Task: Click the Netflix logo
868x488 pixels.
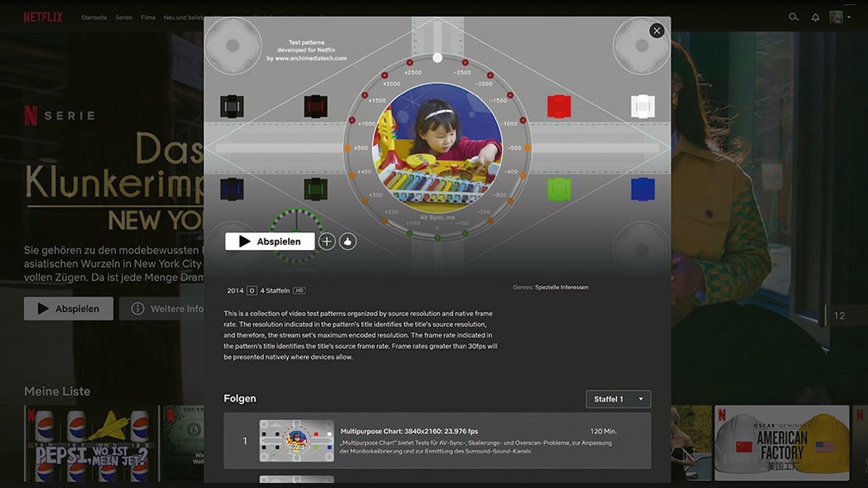Action: [43, 17]
